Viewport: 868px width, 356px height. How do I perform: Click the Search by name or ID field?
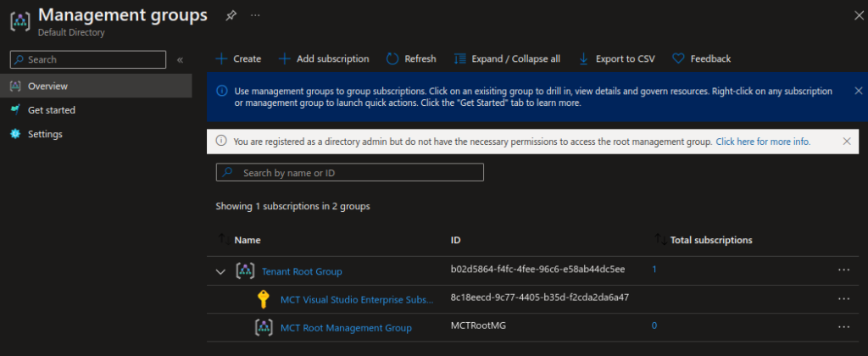pyautogui.click(x=350, y=172)
